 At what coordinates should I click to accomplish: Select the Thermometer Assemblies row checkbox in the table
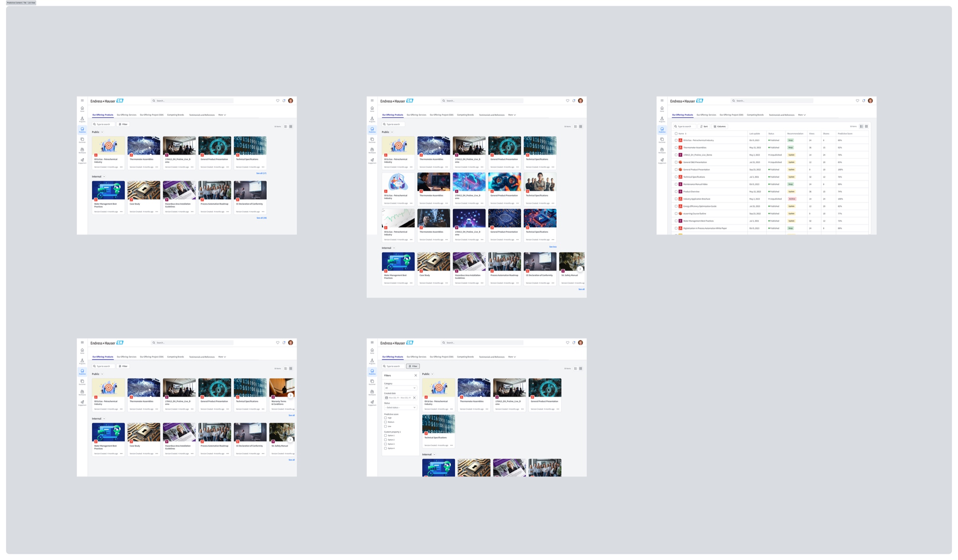click(x=676, y=148)
